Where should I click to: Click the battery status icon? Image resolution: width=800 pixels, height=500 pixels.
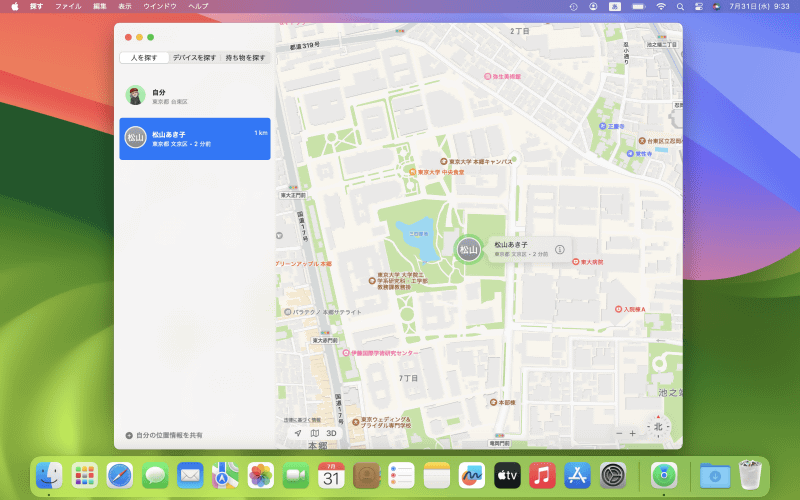tap(638, 6)
